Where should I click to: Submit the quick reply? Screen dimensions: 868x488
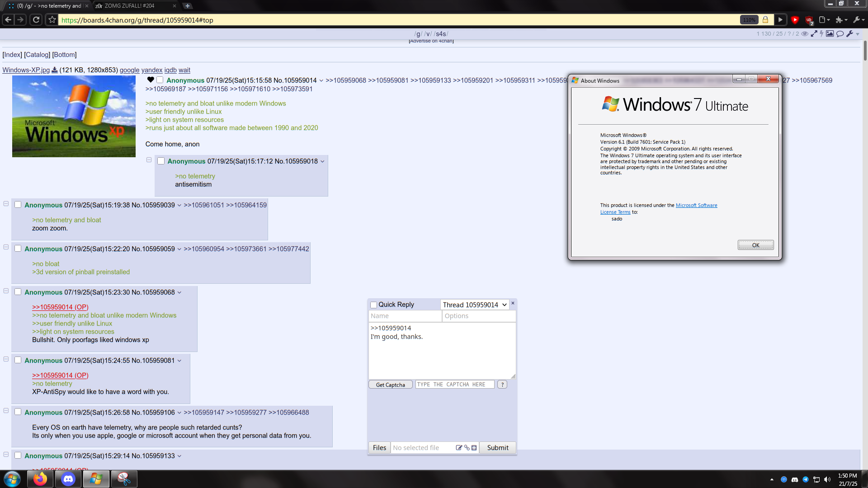(x=497, y=448)
